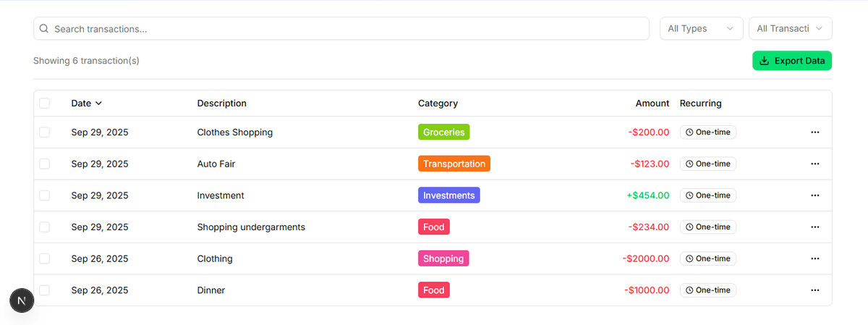Open the All Types filter dropdown

(x=701, y=29)
